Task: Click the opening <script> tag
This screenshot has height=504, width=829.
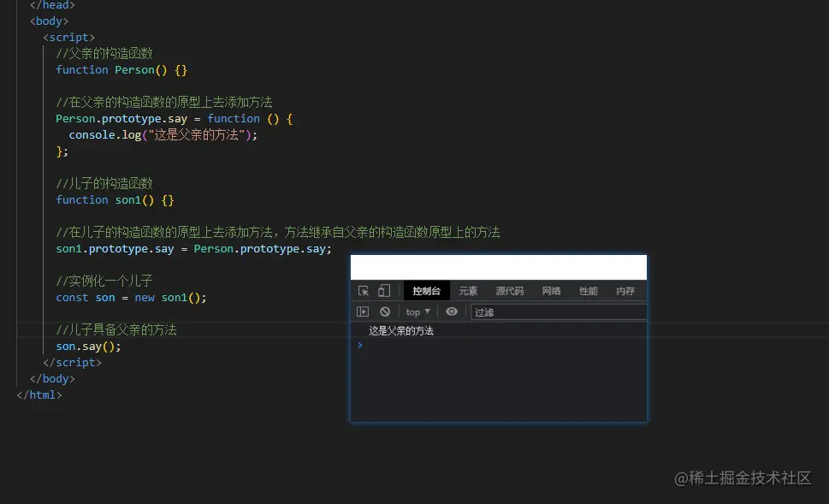Action: (x=68, y=37)
